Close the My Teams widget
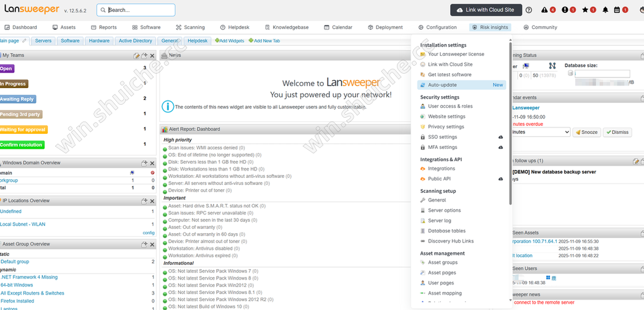 click(x=152, y=56)
